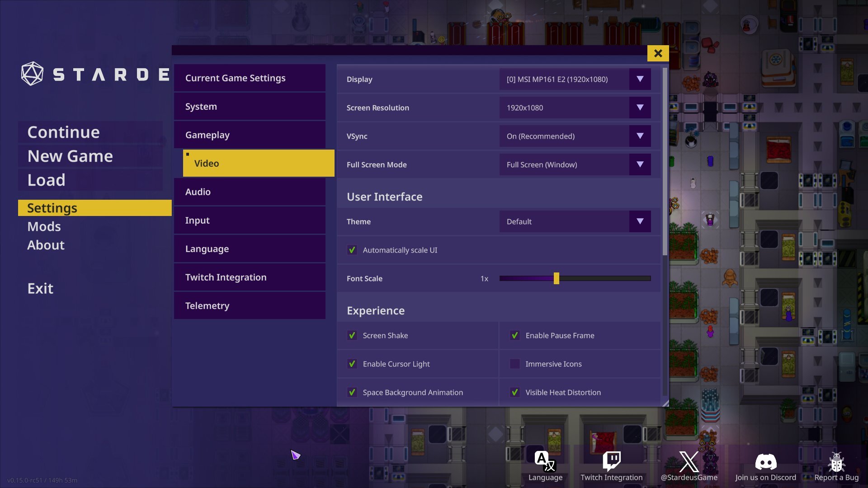Close settings with the yellow X icon
Screen dimensions: 868x488
click(x=658, y=53)
